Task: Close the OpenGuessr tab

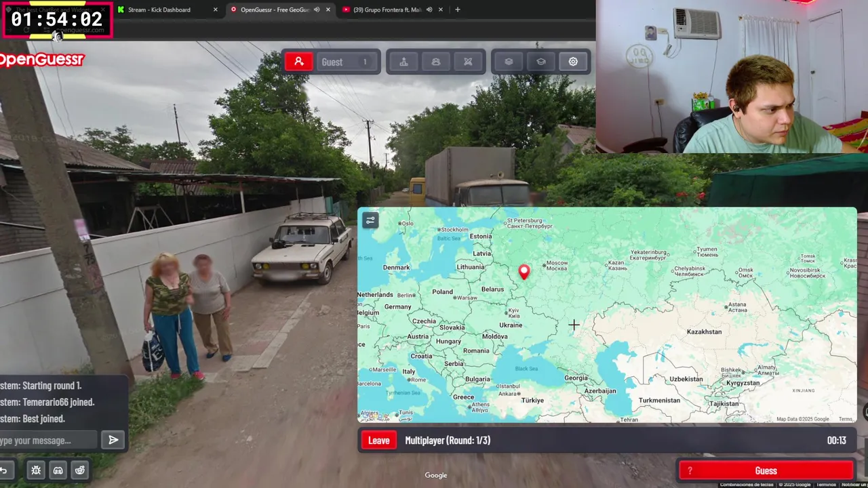Action: pyautogui.click(x=328, y=9)
